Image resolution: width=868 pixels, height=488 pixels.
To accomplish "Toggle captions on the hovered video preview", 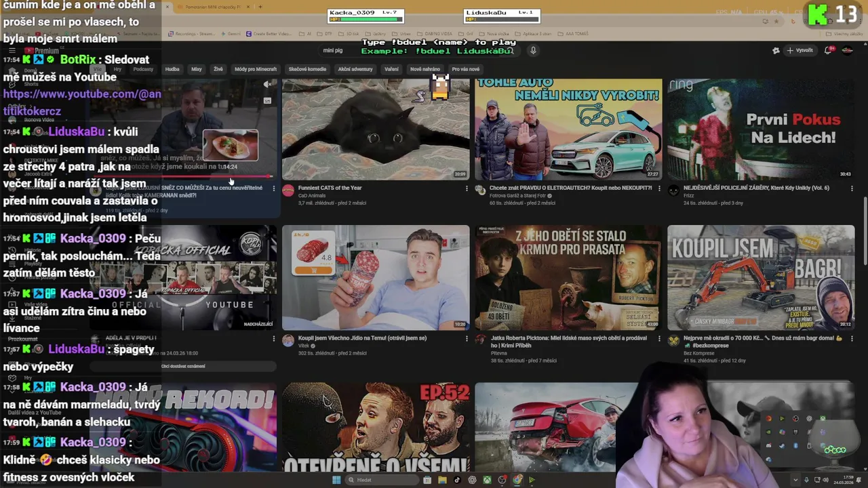I will click(267, 100).
